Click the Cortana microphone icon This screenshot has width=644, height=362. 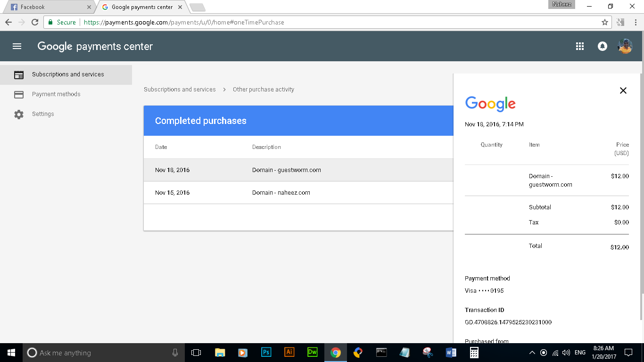click(x=175, y=353)
